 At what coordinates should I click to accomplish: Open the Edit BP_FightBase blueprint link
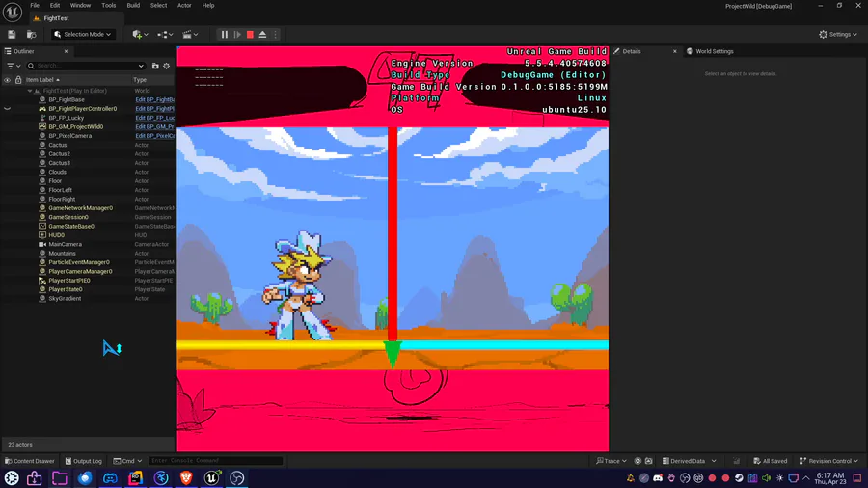(154, 100)
